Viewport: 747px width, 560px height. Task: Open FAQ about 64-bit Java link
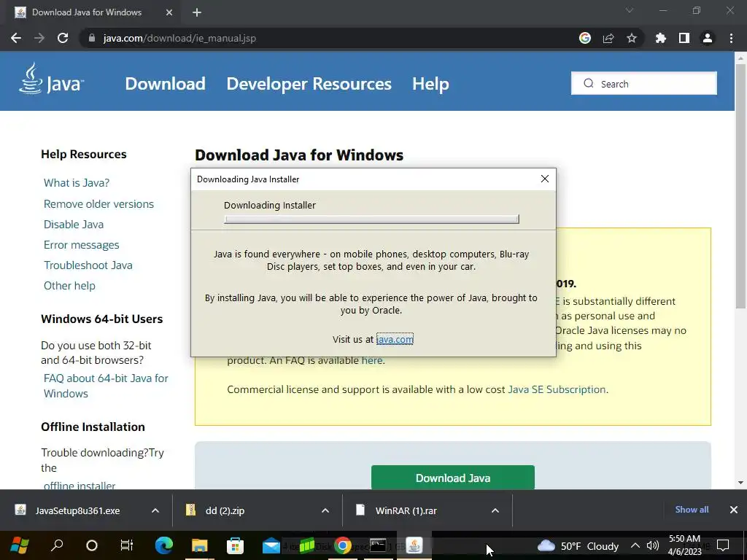(x=106, y=386)
